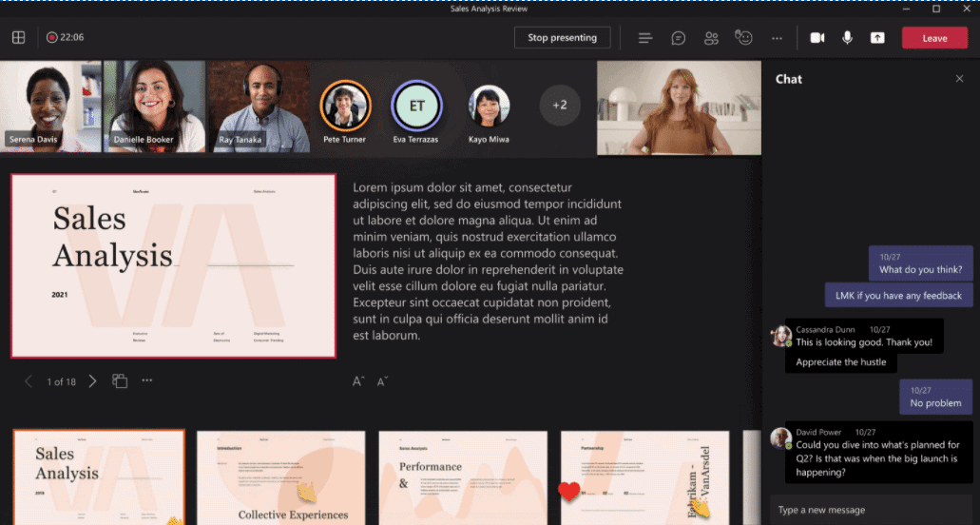This screenshot has height=525, width=980.
Task: Open More actions ellipsis in toolbar
Action: click(777, 38)
